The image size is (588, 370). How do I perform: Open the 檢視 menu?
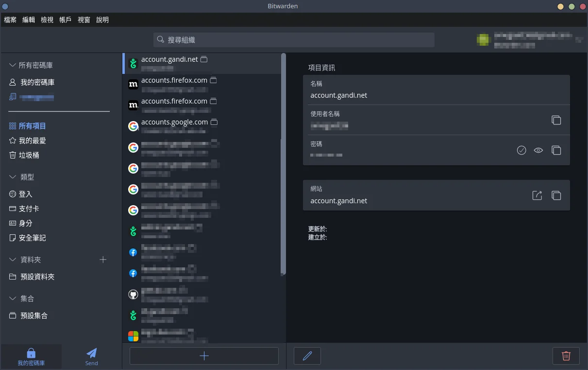47,20
